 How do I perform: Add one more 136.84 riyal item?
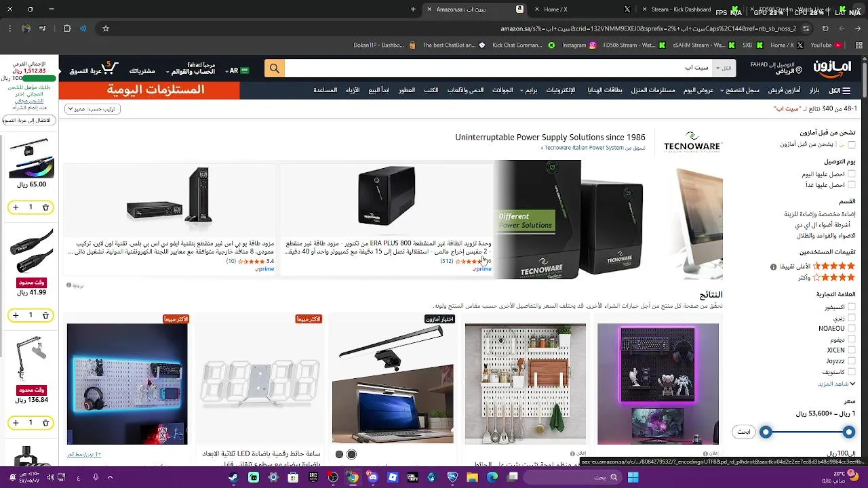(15, 423)
